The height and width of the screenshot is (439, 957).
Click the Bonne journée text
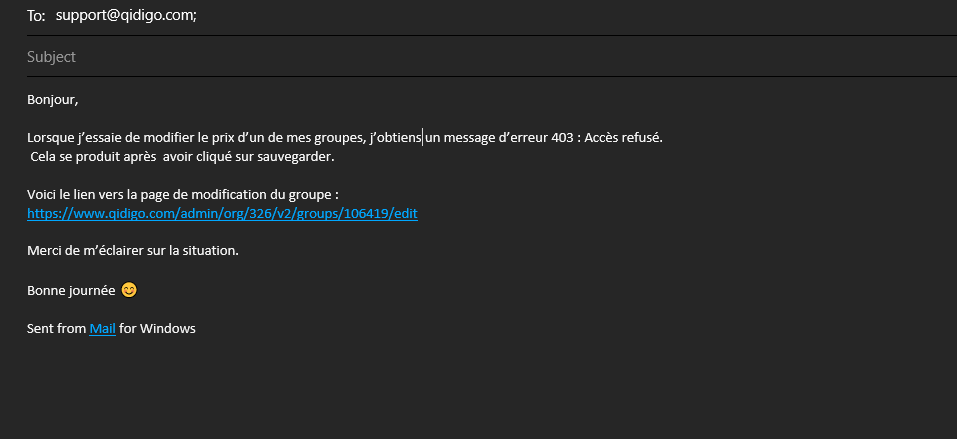[71, 291]
